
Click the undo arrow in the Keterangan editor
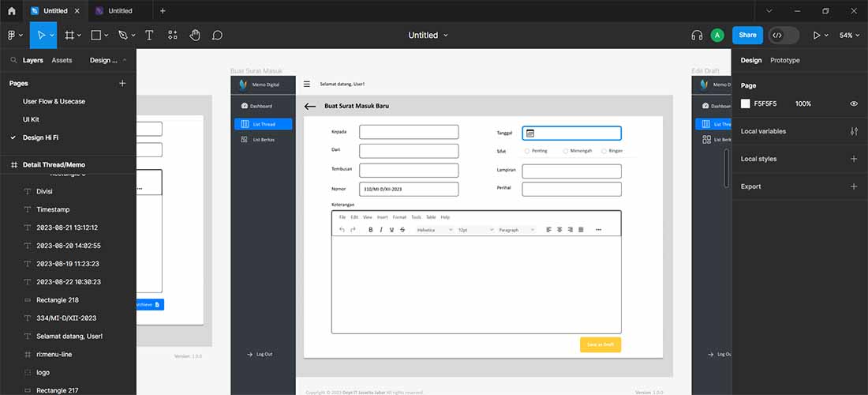tap(342, 229)
